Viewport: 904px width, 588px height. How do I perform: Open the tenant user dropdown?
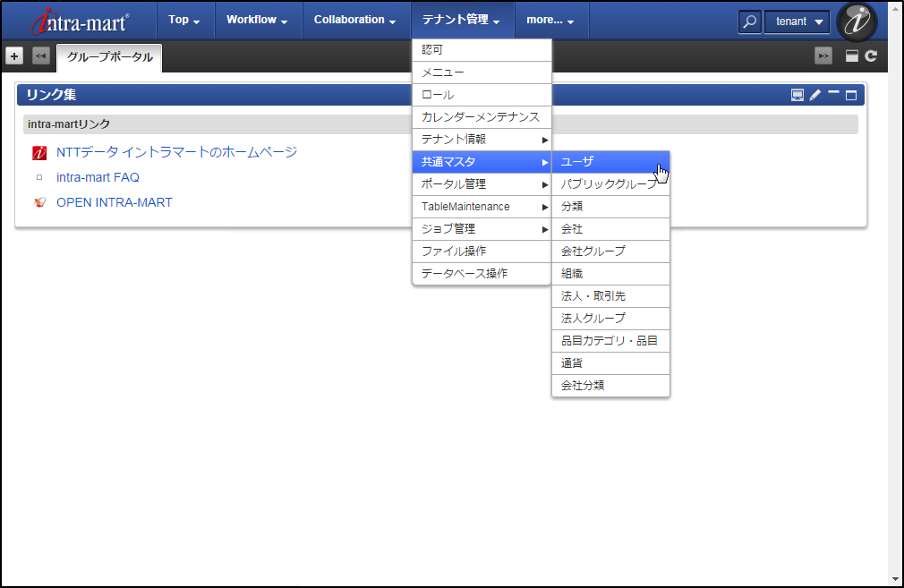pos(797,21)
